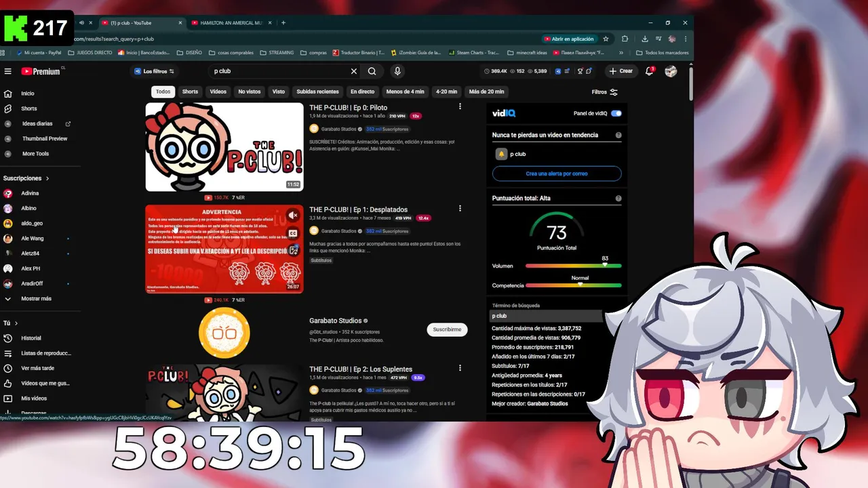This screenshot has width=868, height=488.
Task: Select the Todos filter chip
Action: [x=163, y=91]
